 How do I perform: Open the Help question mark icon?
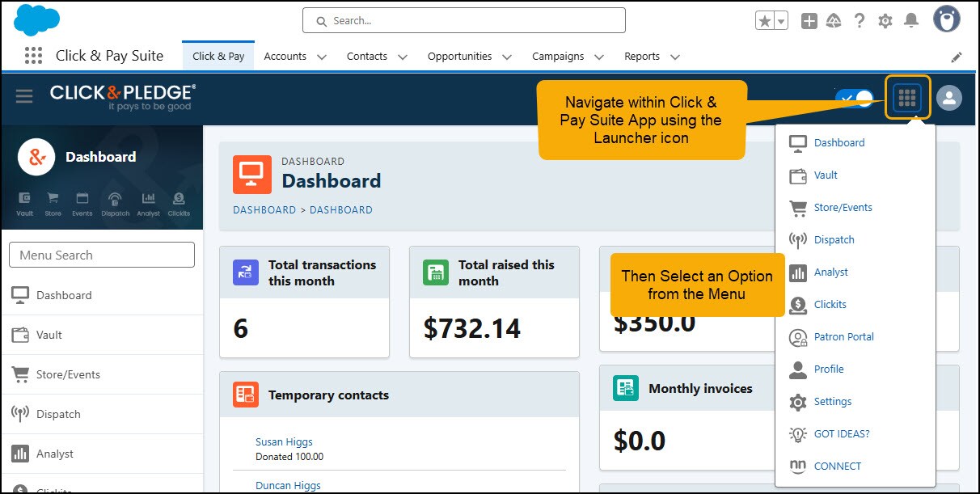point(860,21)
